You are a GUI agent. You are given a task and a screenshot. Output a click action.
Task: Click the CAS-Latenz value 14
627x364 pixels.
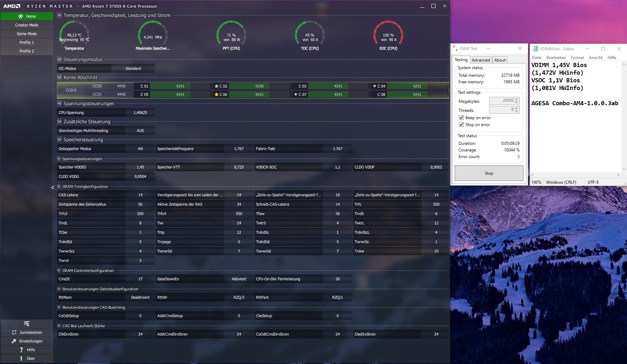click(x=140, y=195)
